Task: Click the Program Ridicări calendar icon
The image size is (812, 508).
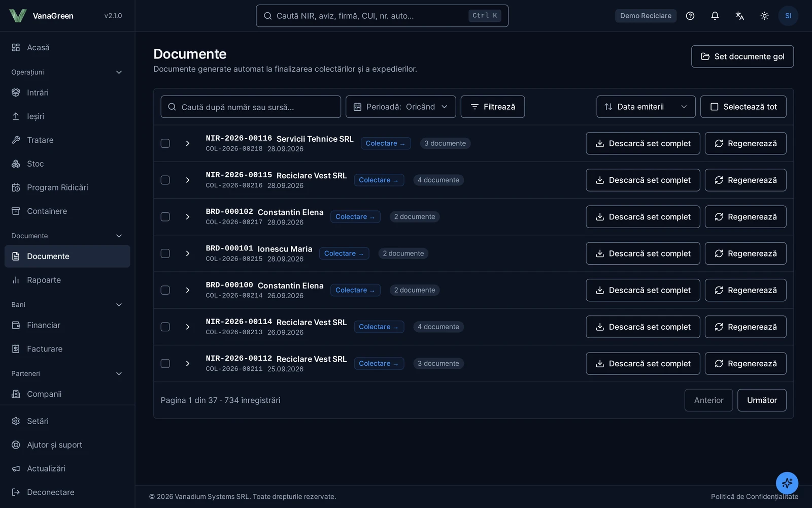Action: pyautogui.click(x=16, y=187)
